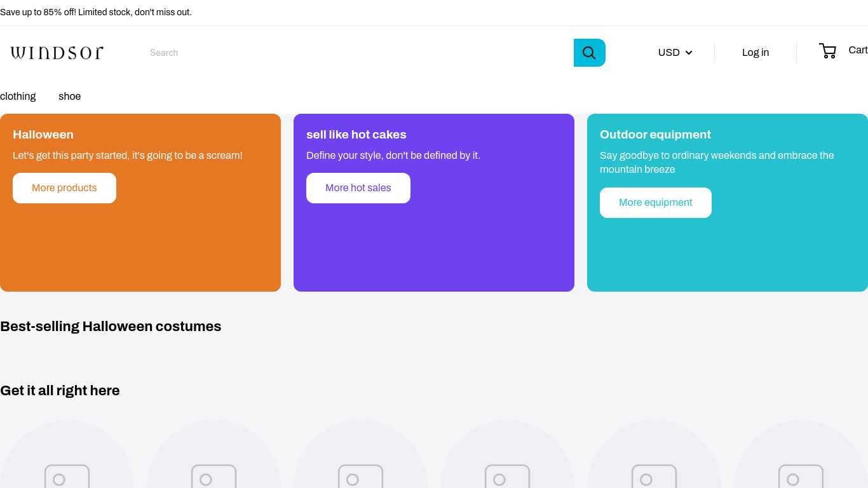Expand the USD currency dropdown
The height and width of the screenshot is (488, 868).
point(675,53)
